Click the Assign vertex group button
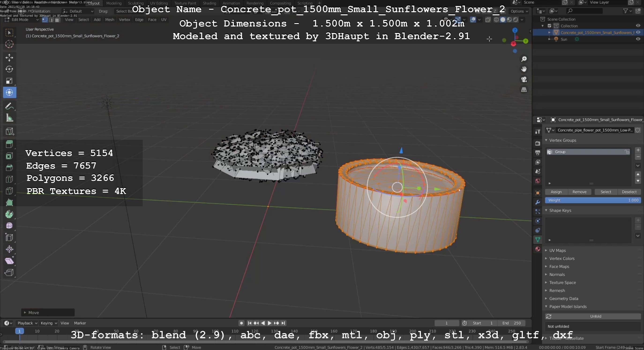Screen dimensions: 644x350 (556, 192)
